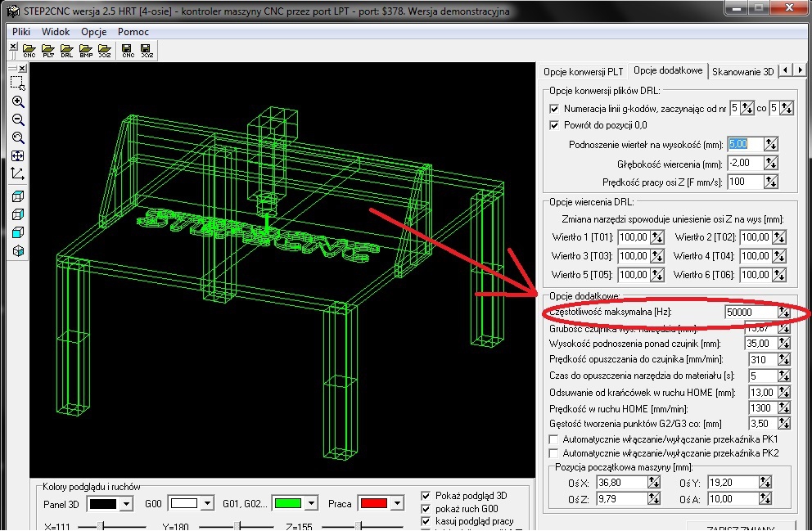Viewport: 812px width, 531px height.
Task: Toggle 'pokaż ruch G00' checkbox
Action: (426, 509)
